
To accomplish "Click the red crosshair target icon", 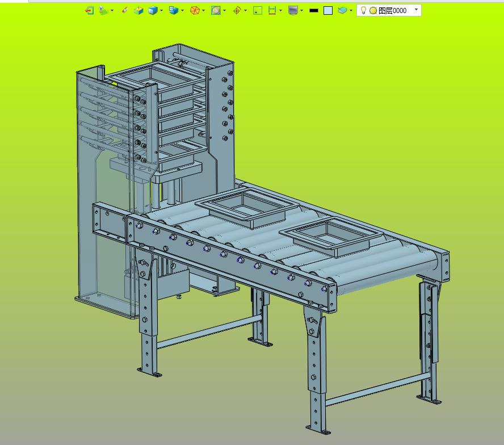I will [237, 11].
